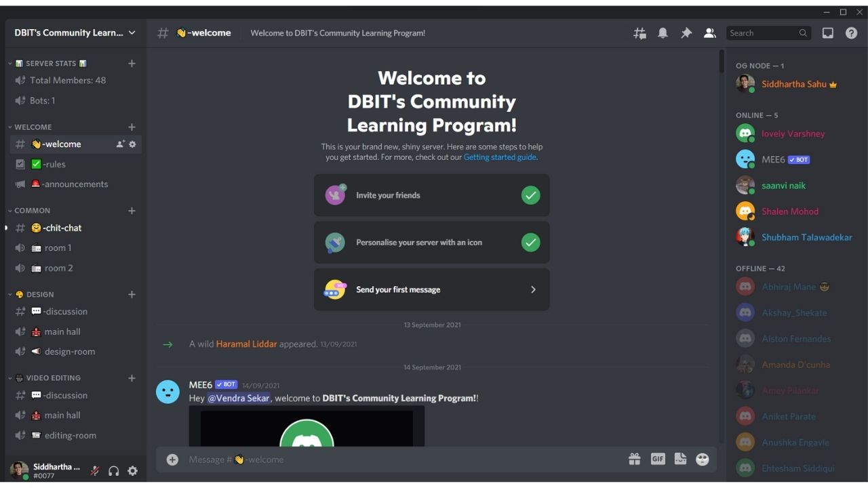Click Abhiraj Mane in offline members

[x=795, y=287]
